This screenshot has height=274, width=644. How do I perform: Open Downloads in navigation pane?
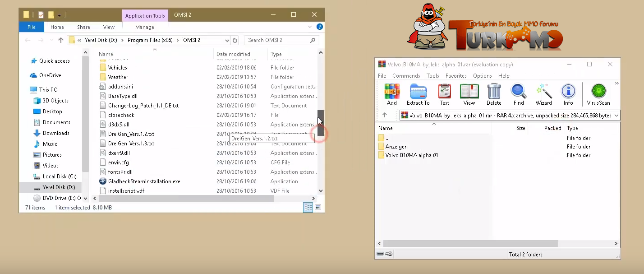coord(56,133)
